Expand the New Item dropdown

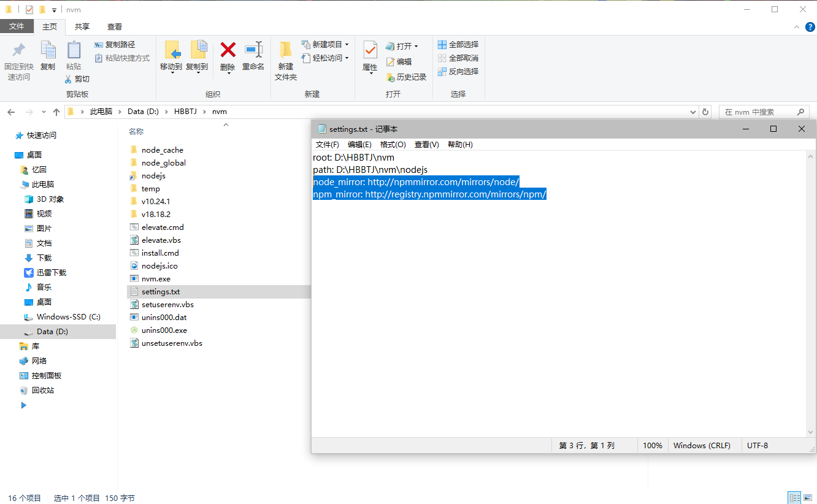pos(347,45)
